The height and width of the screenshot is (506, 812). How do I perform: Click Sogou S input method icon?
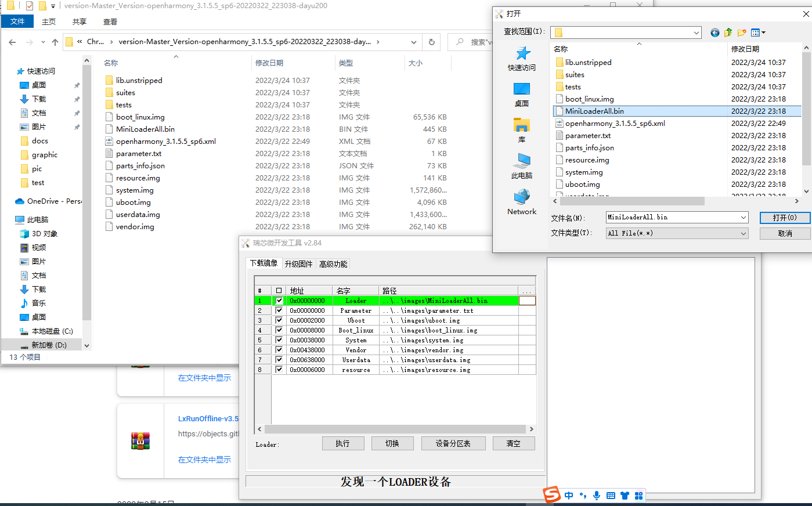click(551, 494)
